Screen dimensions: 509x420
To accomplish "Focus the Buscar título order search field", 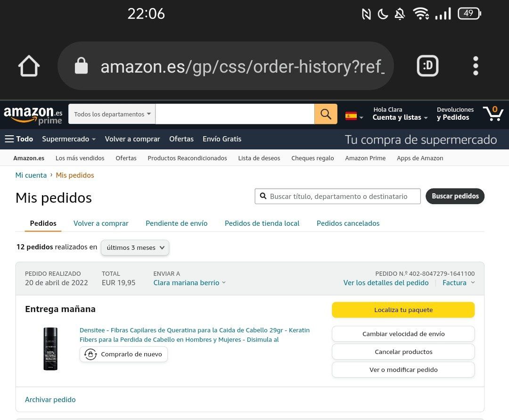I will click(x=337, y=197).
